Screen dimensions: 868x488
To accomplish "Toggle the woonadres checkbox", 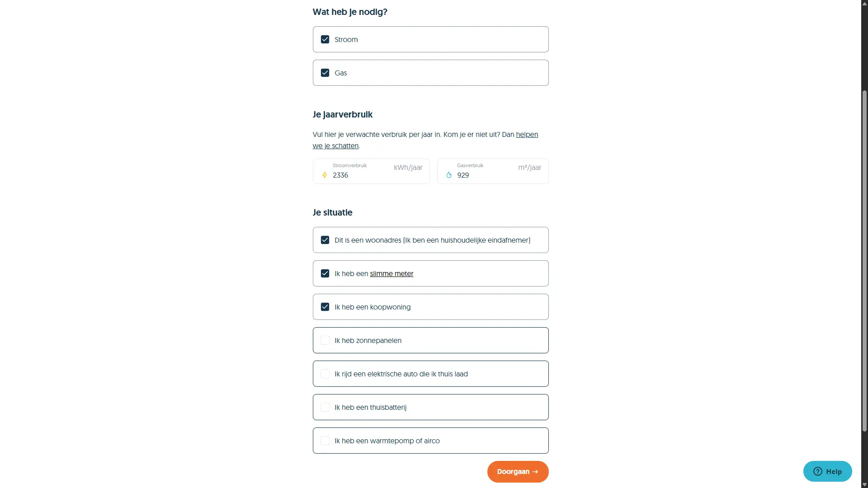I will click(x=325, y=240).
